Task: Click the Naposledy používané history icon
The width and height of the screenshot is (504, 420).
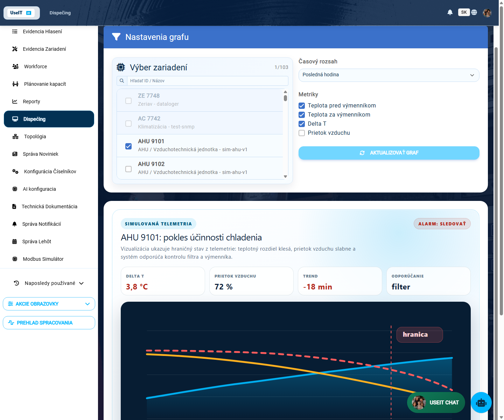Action: pos(16,283)
